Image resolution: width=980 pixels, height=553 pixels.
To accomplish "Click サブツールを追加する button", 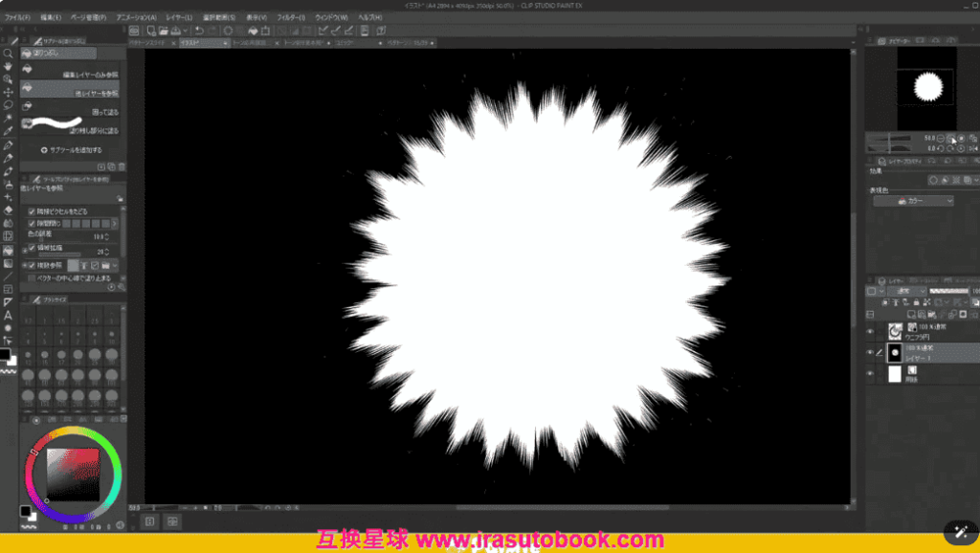I will [x=72, y=150].
